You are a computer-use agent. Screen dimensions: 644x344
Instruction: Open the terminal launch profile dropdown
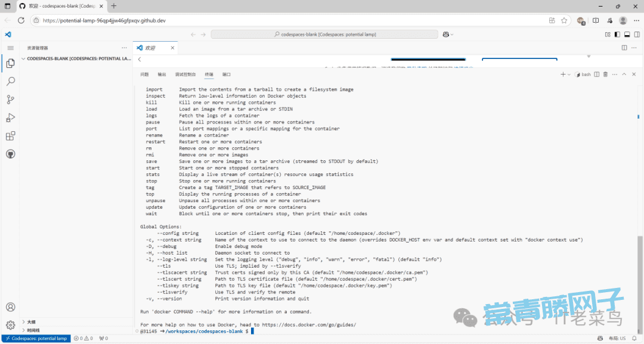(x=569, y=75)
